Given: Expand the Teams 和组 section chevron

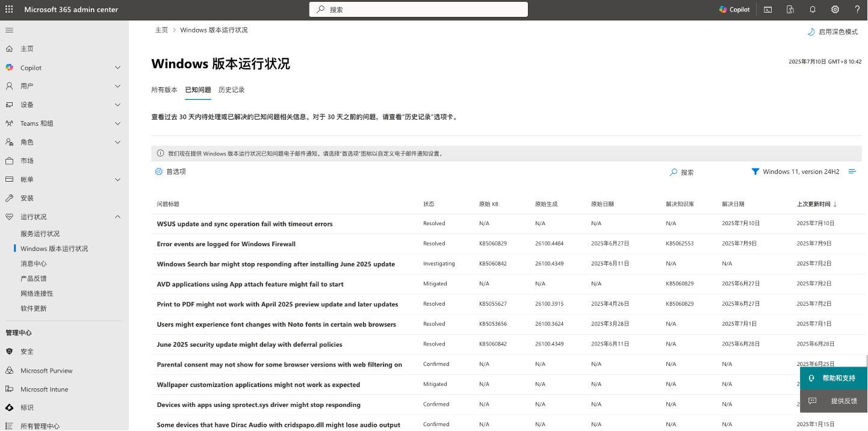Looking at the screenshot, I should (118, 123).
